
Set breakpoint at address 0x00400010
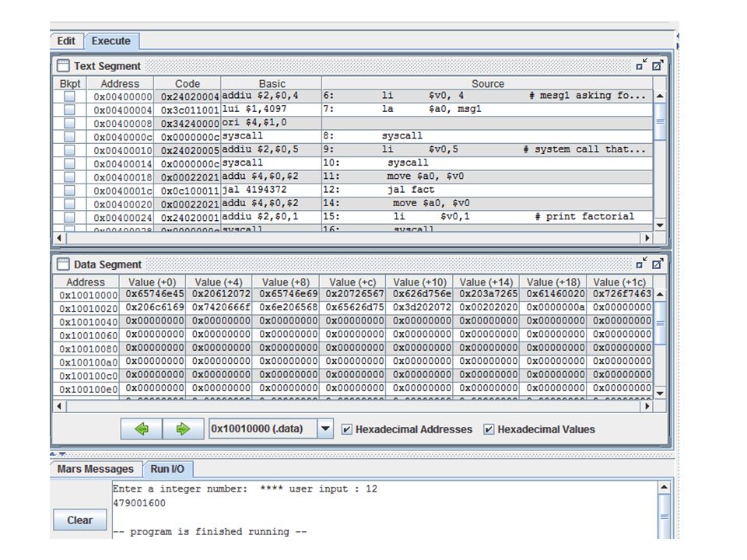pyautogui.click(x=69, y=150)
